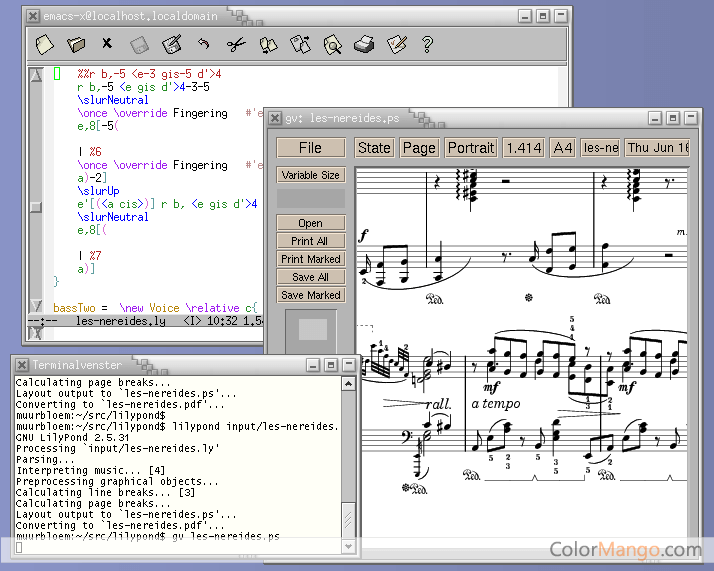The image size is (714, 571).
Task: Click the Print Marked button in gv
Action: click(311, 259)
